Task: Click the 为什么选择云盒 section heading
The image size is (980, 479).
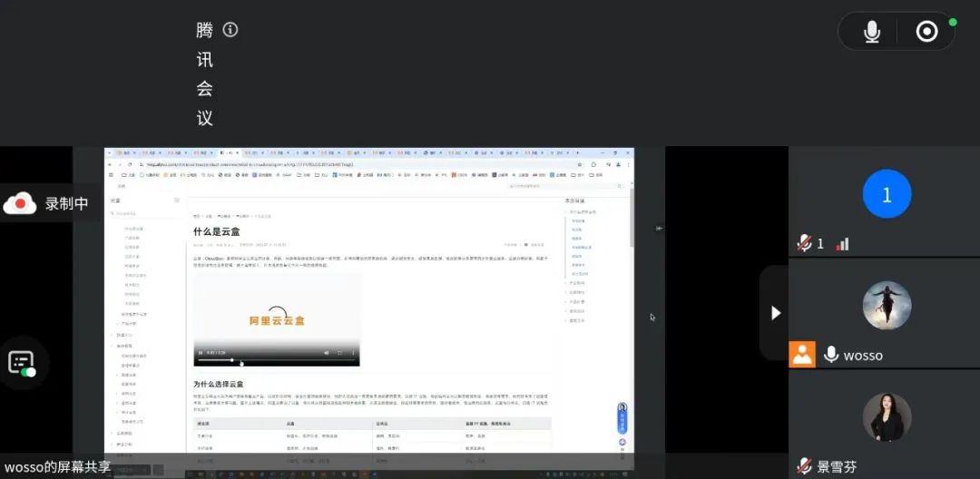Action: point(218,385)
